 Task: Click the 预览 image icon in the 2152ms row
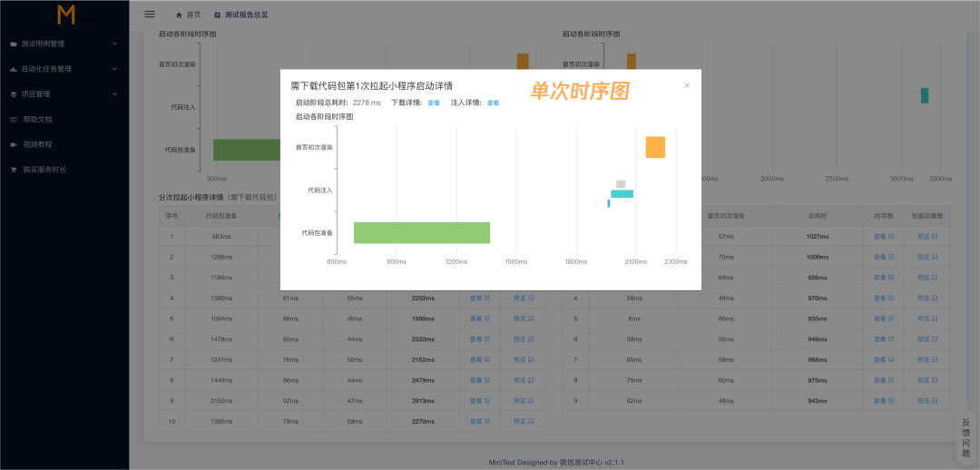pos(531,360)
